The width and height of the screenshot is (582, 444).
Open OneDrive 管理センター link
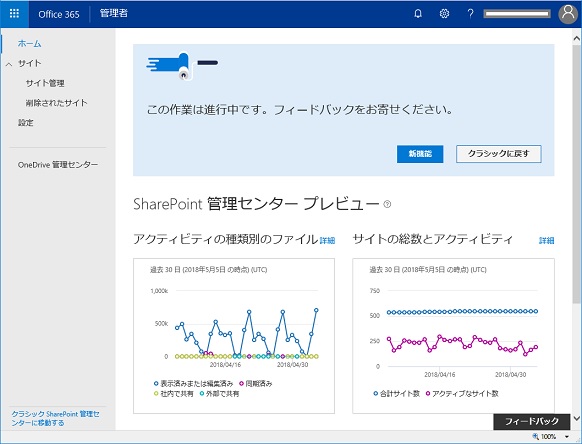coord(58,164)
